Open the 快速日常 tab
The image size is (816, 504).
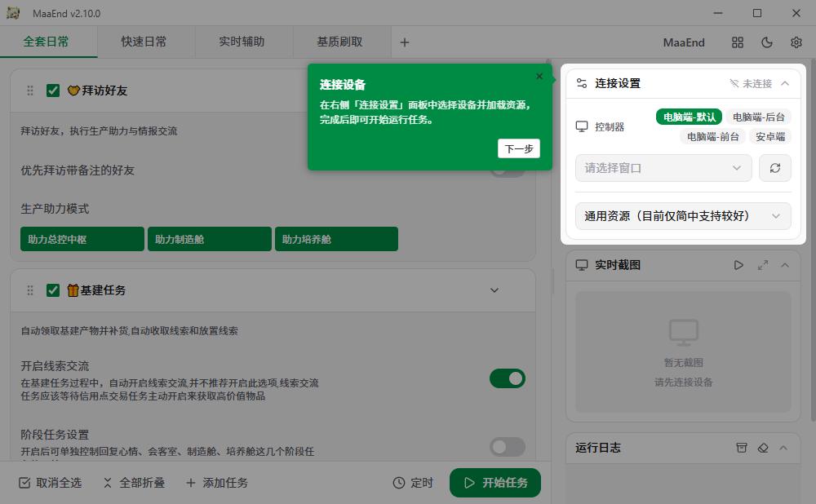click(x=144, y=42)
